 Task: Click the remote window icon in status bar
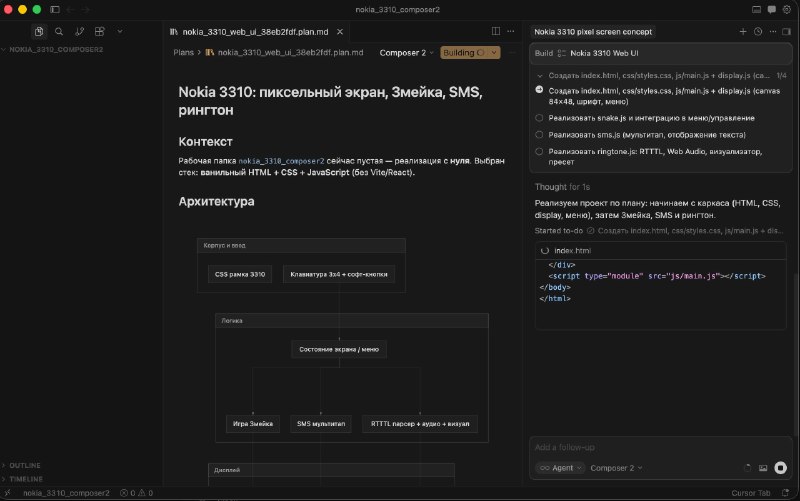coord(7,493)
